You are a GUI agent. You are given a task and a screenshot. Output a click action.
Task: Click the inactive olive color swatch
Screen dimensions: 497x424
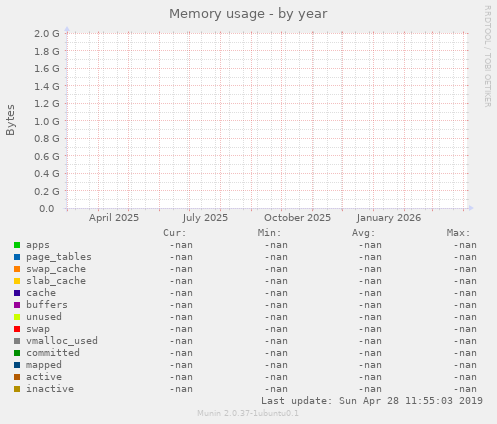[17, 389]
